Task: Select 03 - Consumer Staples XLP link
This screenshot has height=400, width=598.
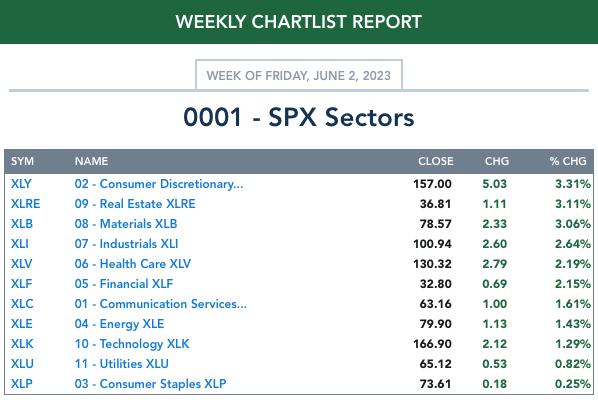Action: tap(150, 384)
